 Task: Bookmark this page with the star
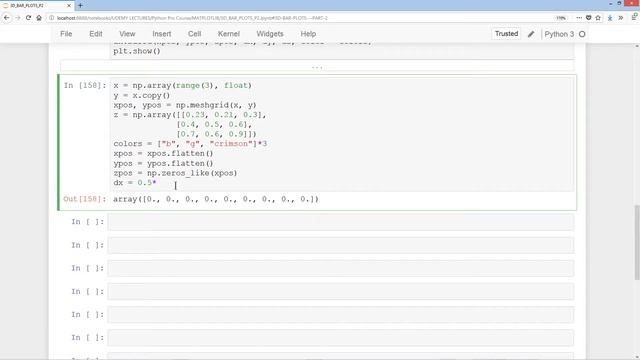(598, 18)
